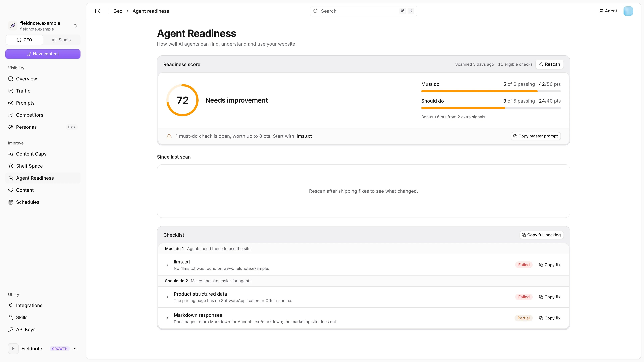The width and height of the screenshot is (644, 362).
Task: Click the Competitors chart icon
Action: coord(11,115)
